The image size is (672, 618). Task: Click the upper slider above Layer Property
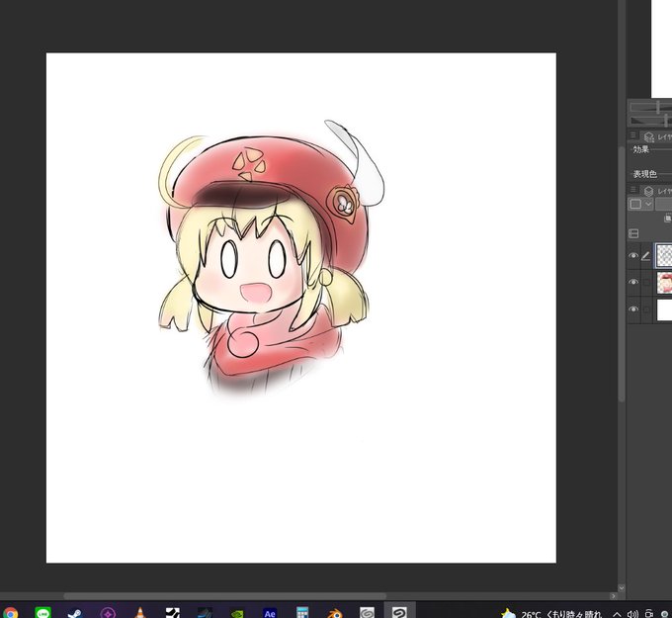tap(650, 107)
